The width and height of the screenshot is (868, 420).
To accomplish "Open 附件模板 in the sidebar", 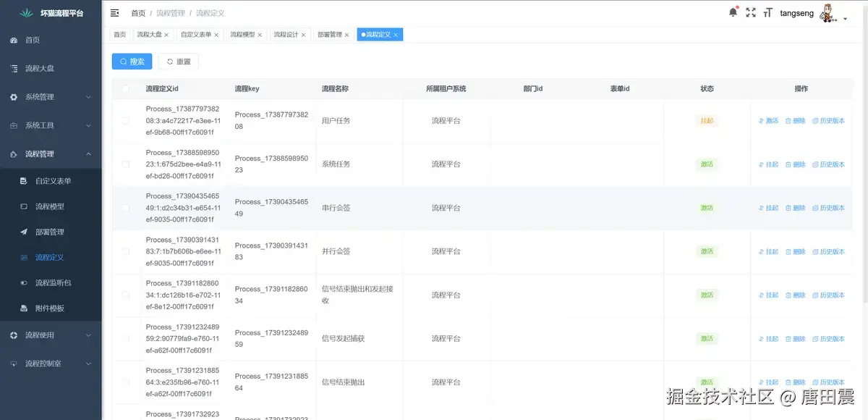I will tap(51, 308).
